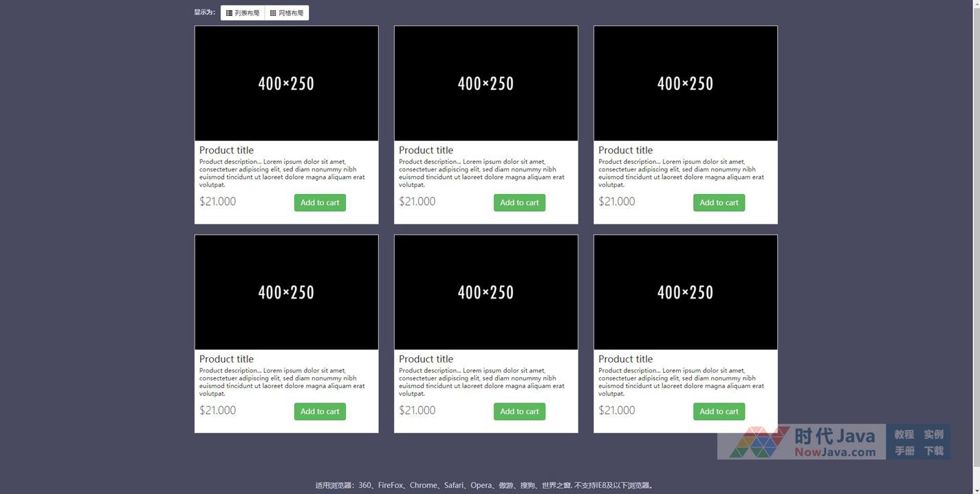Click the 时代Java NowJava.com site name
This screenshot has width=980, height=494.
pyautogui.click(x=835, y=442)
